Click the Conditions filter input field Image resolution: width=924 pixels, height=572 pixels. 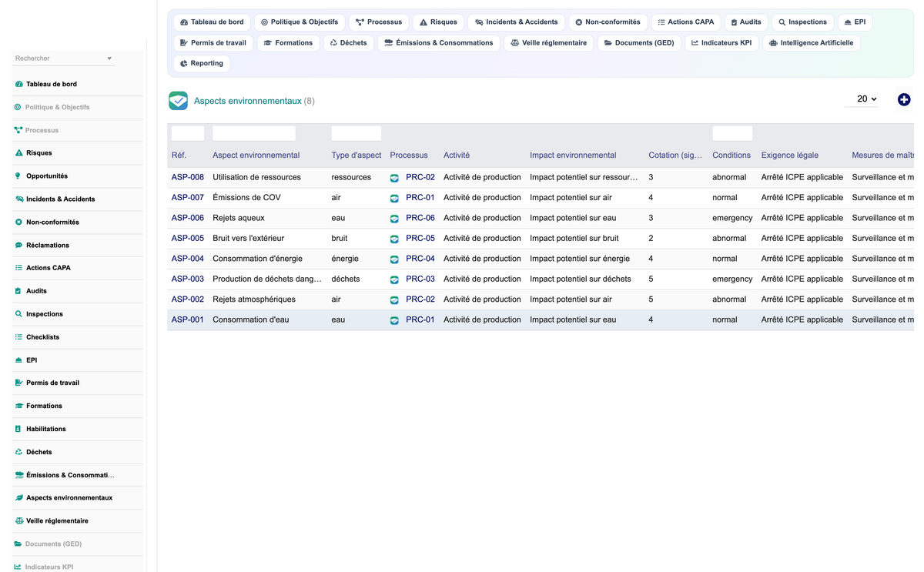tap(732, 133)
